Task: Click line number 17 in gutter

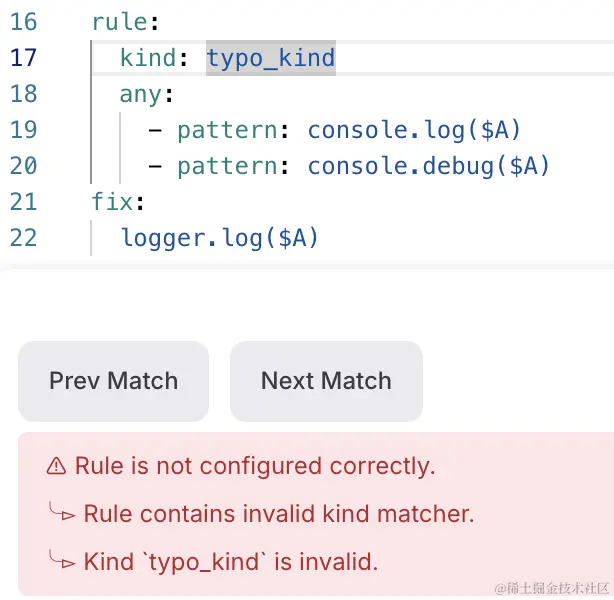Action: click(x=23, y=58)
